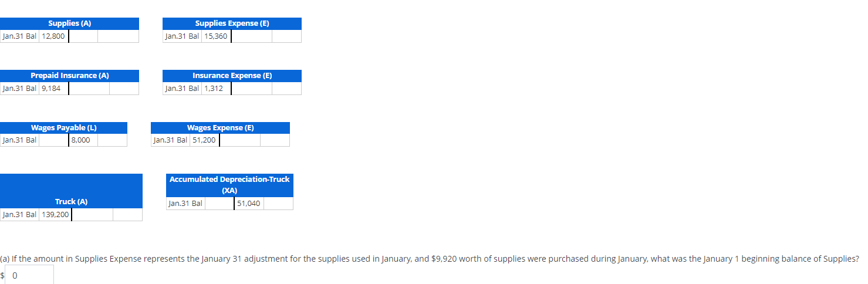Click the Wages Expense 51,200 balance cell

(x=204, y=140)
